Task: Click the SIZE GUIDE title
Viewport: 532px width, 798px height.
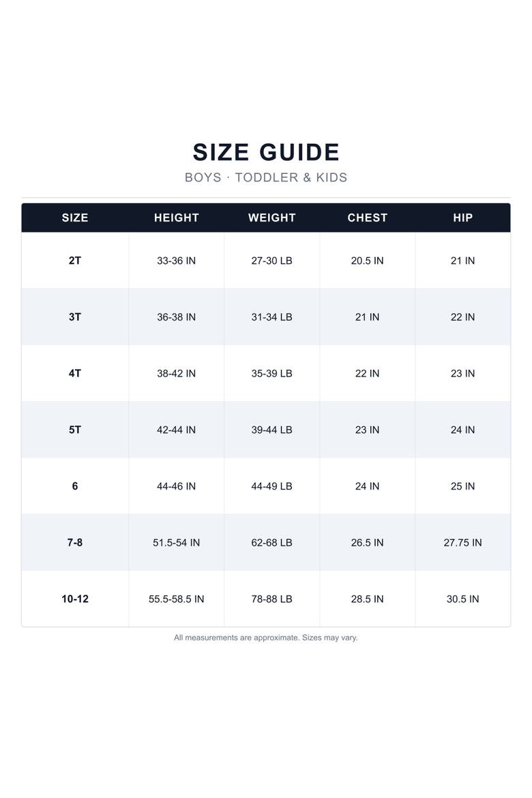Action: coord(266,152)
